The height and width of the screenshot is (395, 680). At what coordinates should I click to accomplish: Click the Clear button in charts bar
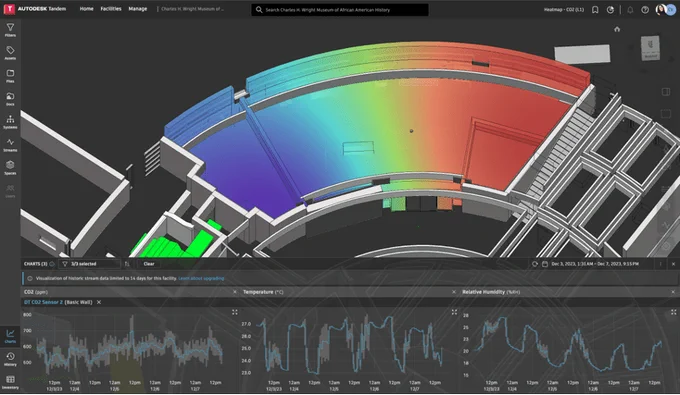point(149,264)
